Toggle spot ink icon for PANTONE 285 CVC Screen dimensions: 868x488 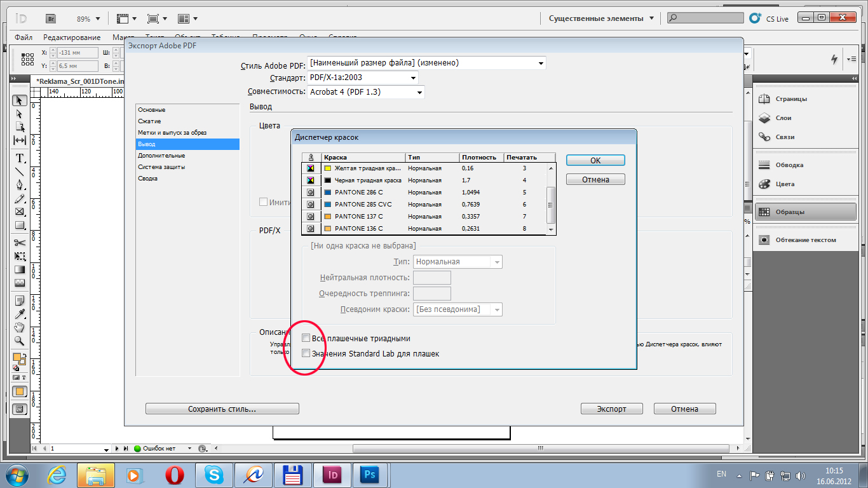click(x=311, y=205)
